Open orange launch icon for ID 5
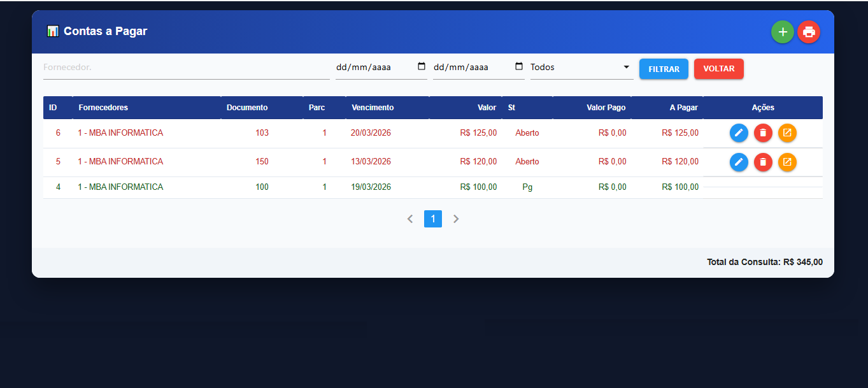This screenshot has height=388, width=868. coord(787,162)
